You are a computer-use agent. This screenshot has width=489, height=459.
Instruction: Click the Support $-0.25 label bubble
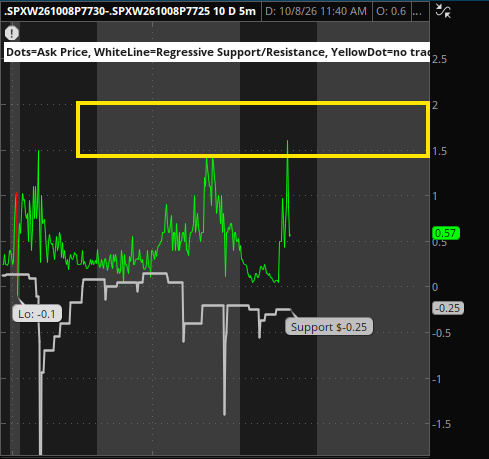tap(329, 327)
